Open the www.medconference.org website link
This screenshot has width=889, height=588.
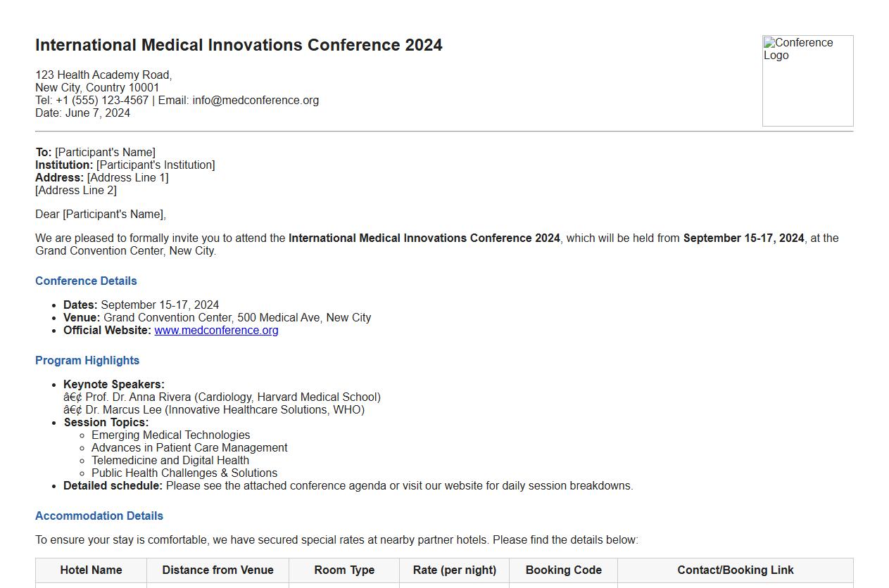pyautogui.click(x=216, y=331)
